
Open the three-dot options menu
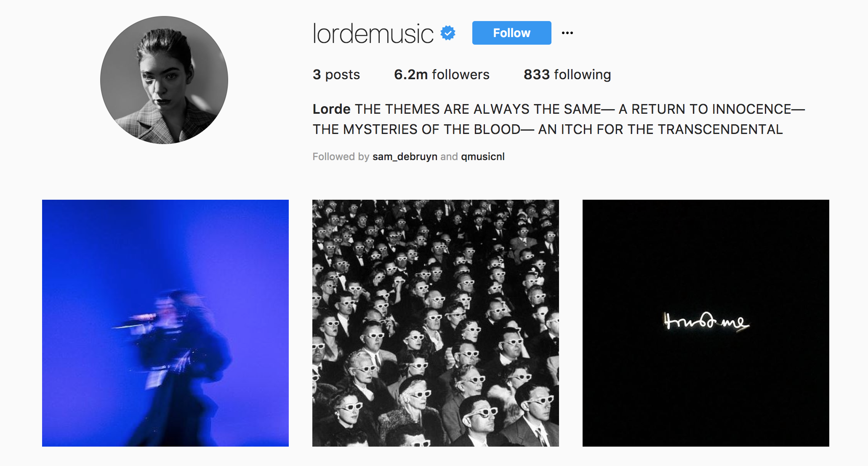point(567,33)
